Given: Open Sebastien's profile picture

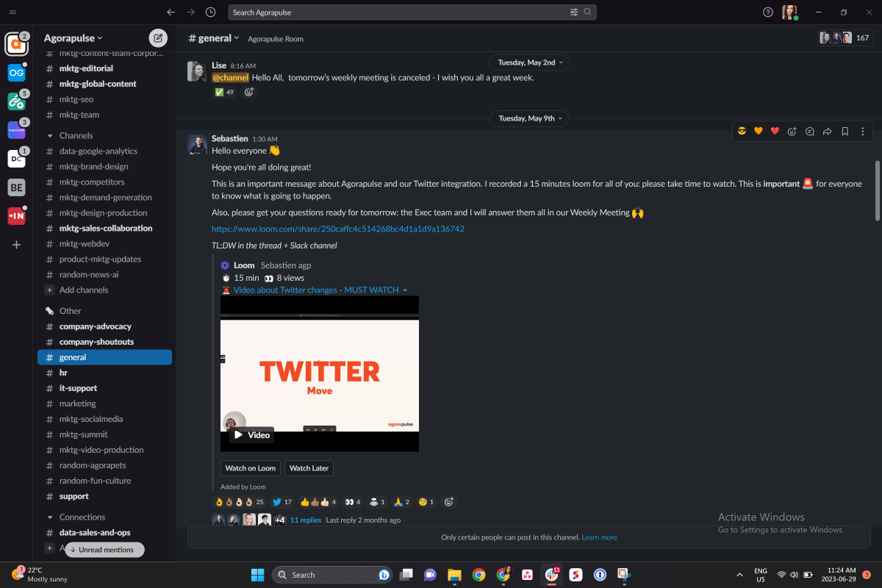Looking at the screenshot, I should (x=197, y=145).
